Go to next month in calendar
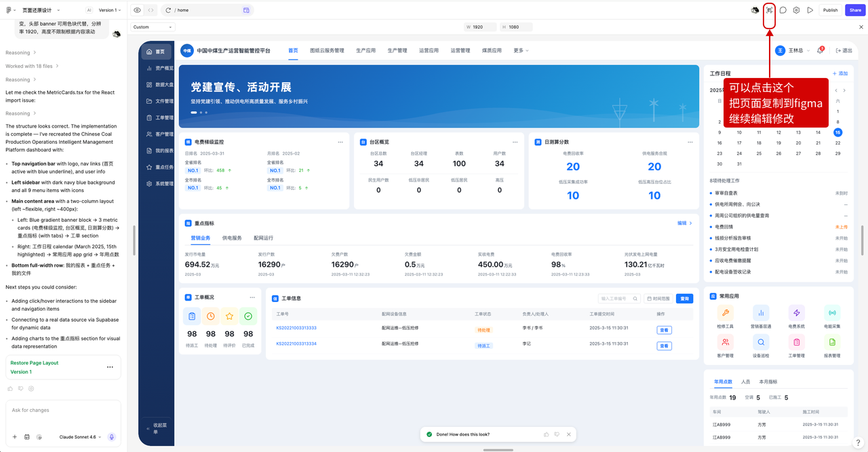Image resolution: width=868 pixels, height=452 pixels. coord(844,90)
